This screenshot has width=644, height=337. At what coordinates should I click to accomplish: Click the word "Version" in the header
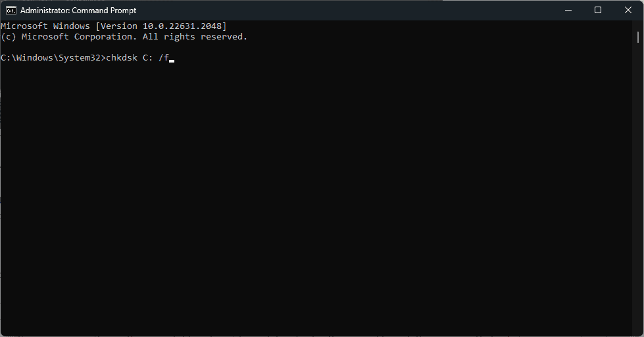(x=119, y=26)
